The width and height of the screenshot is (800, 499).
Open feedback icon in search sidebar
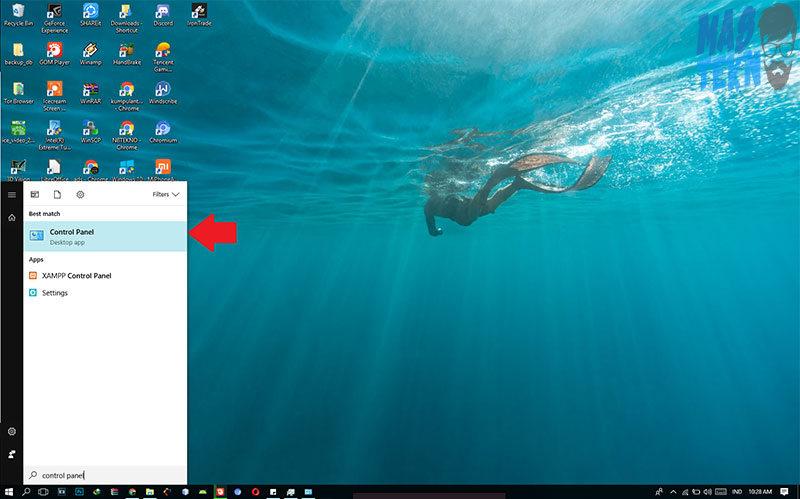[12, 454]
